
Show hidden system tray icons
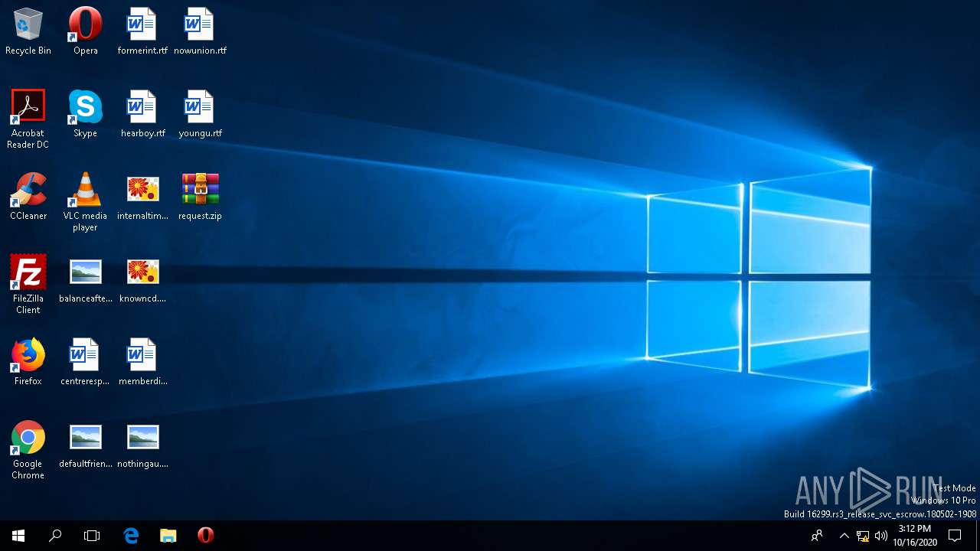point(844,536)
